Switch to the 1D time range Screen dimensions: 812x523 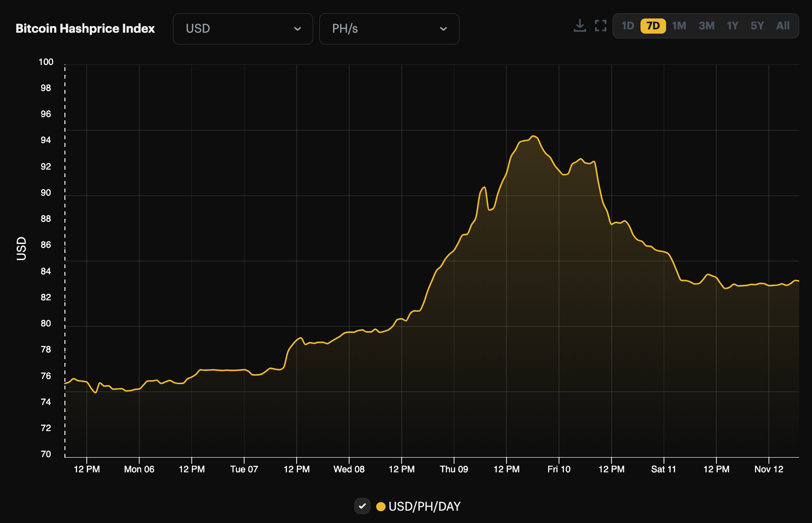coord(627,26)
